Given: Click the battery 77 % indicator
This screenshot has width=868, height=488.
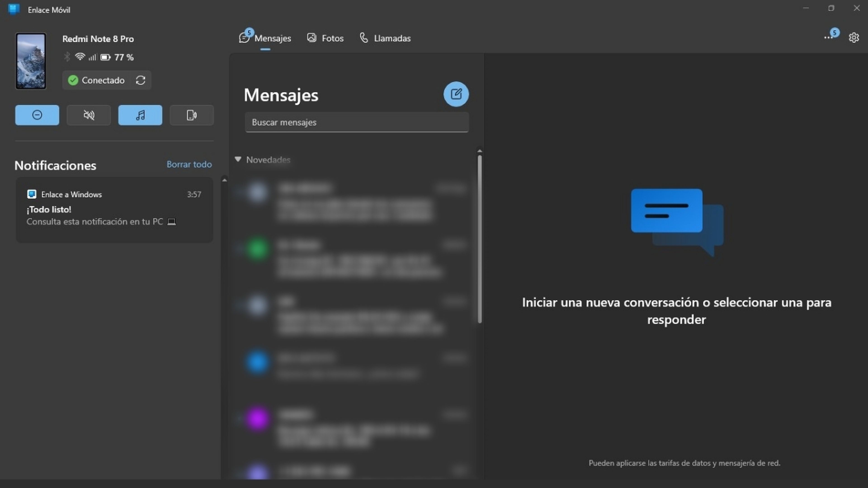Looking at the screenshot, I should click(x=117, y=57).
